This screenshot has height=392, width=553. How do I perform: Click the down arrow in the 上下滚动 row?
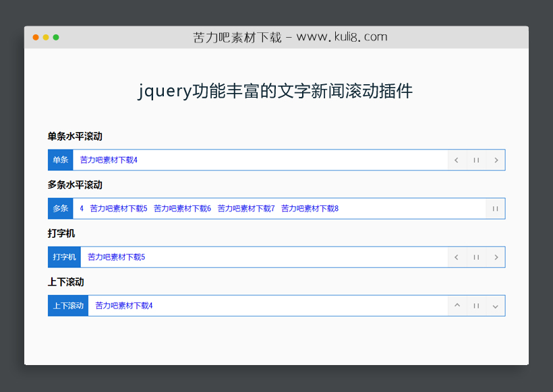[x=496, y=305]
